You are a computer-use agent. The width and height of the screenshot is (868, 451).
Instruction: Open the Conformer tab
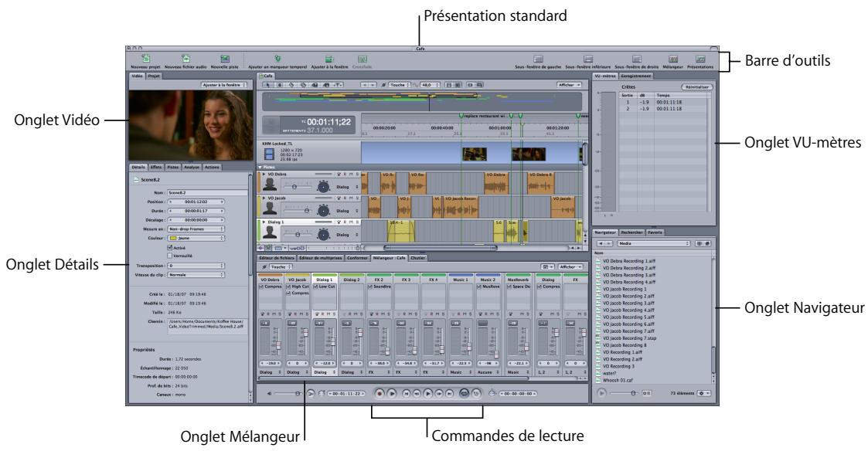pos(357,258)
